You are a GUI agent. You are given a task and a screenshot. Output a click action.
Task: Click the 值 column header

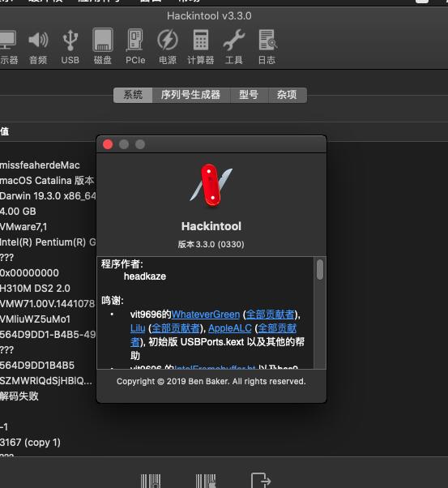(5, 131)
